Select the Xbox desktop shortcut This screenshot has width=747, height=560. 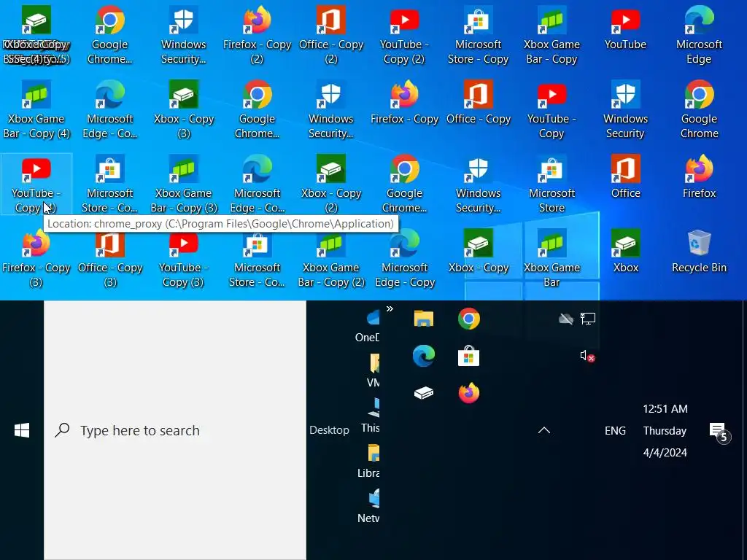625,252
